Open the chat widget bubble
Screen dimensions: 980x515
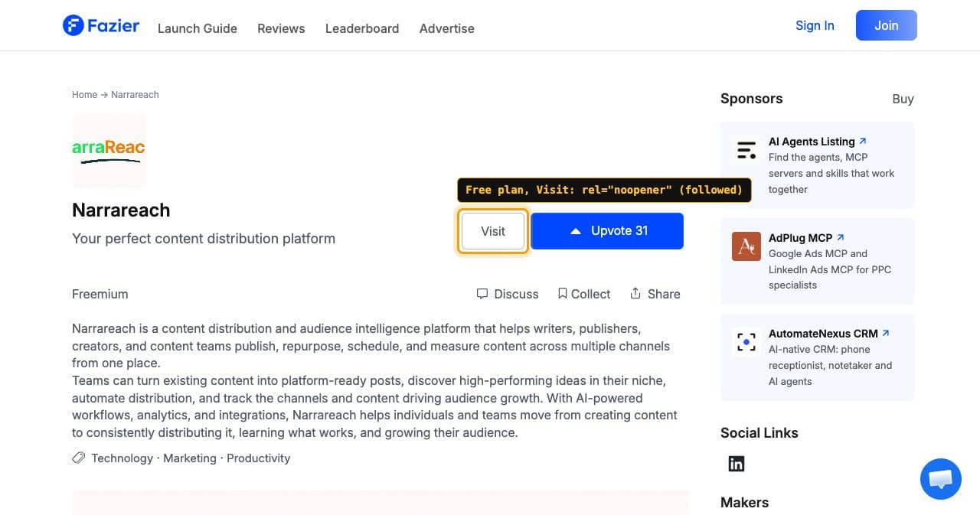(940, 479)
